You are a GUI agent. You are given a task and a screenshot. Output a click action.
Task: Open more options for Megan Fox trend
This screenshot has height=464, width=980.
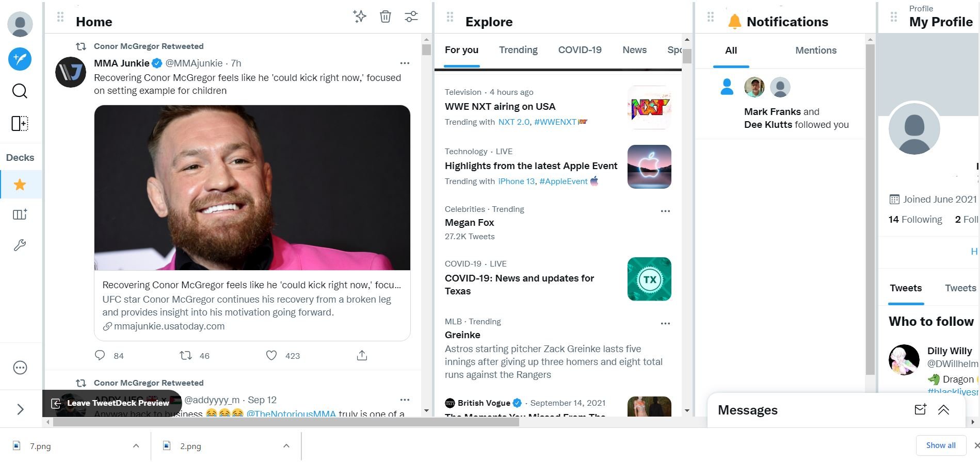point(665,211)
